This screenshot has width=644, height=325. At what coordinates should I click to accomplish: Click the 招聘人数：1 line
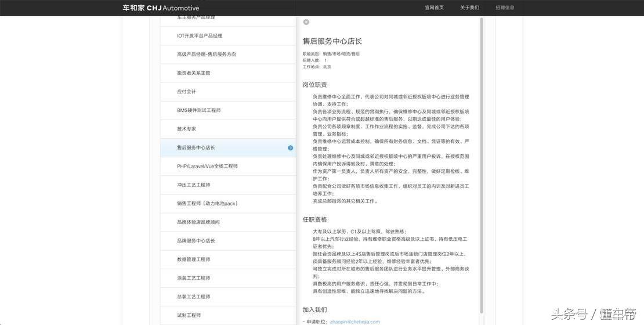[x=314, y=60]
